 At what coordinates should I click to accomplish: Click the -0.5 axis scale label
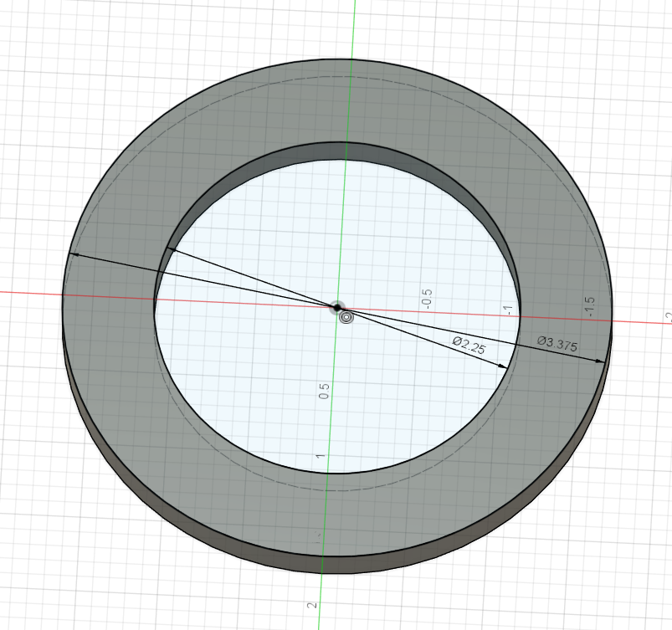(x=427, y=300)
